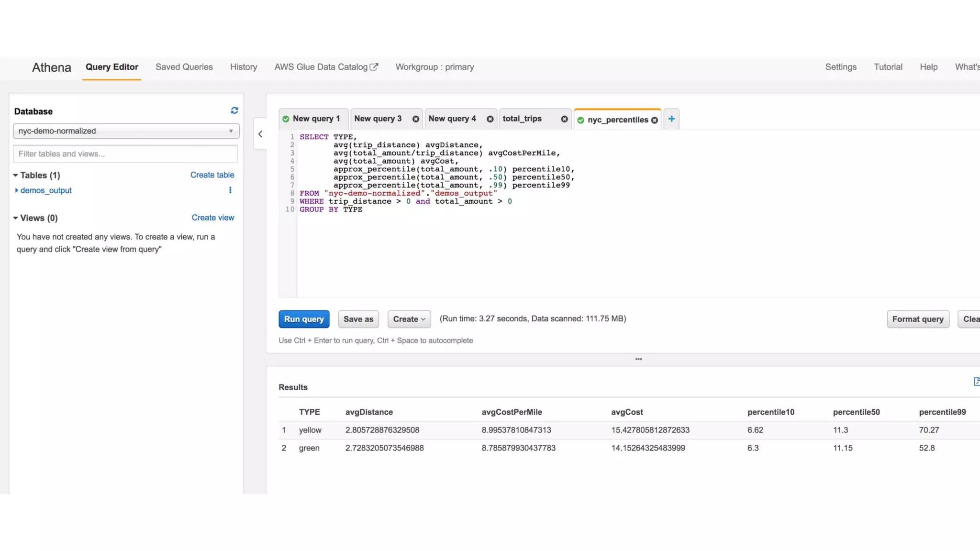Expand the demos_output table columns
980x551 pixels.
[x=17, y=190]
